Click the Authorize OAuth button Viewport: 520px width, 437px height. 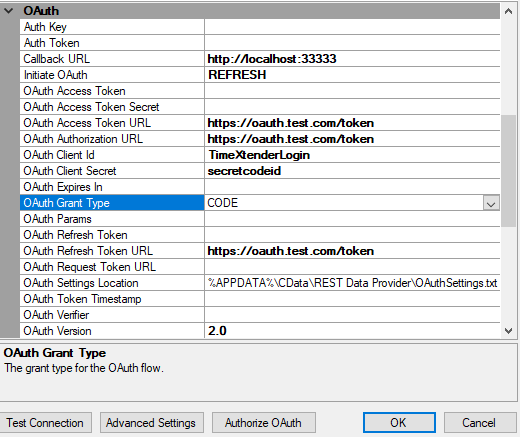[263, 423]
